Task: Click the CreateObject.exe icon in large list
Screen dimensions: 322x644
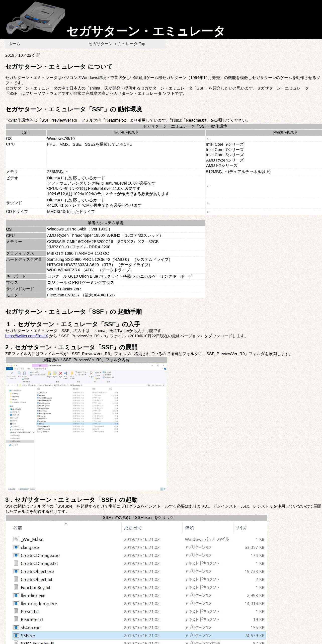Action: click(16, 571)
